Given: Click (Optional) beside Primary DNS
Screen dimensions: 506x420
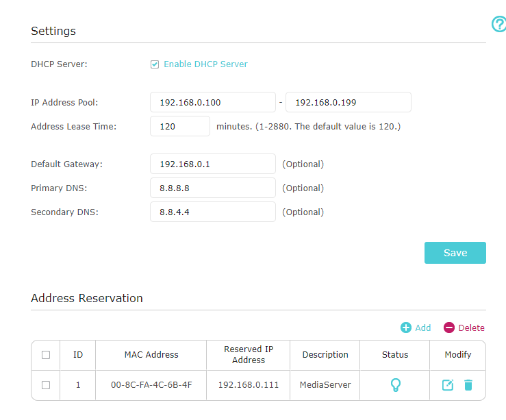Looking at the screenshot, I should coord(303,188).
